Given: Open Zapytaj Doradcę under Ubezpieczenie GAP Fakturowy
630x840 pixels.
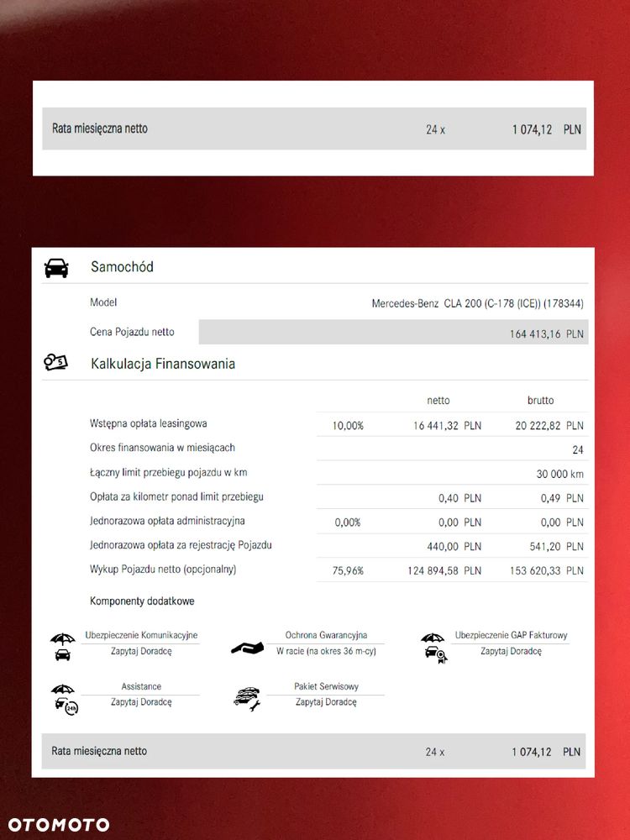Looking at the screenshot, I should pyautogui.click(x=511, y=652).
